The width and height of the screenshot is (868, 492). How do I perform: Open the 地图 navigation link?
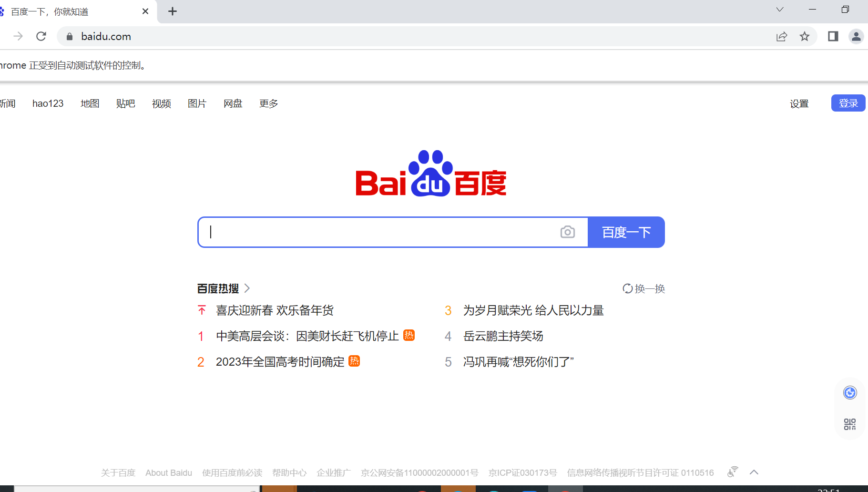coord(90,103)
